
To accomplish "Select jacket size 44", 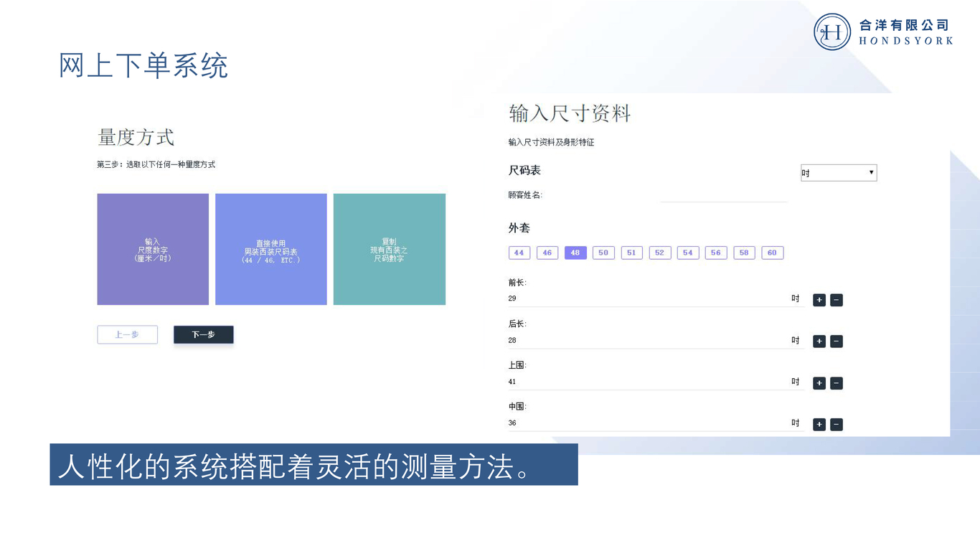I will (519, 253).
